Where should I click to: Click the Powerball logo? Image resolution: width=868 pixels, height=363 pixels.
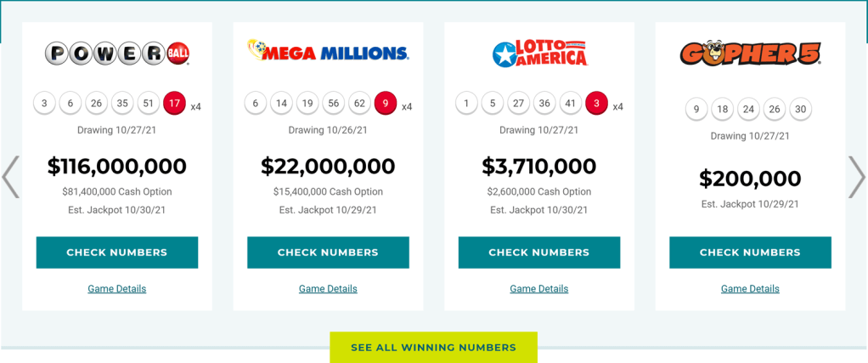pyautogui.click(x=116, y=54)
